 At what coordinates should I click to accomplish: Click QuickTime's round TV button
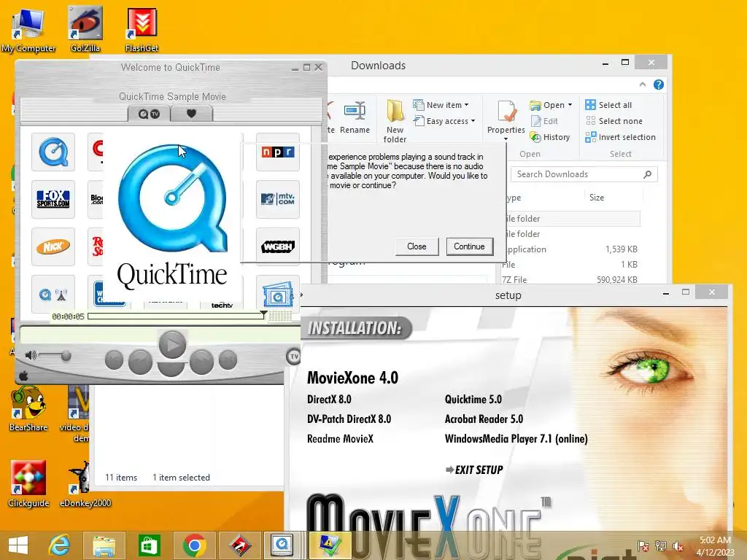pyautogui.click(x=293, y=356)
